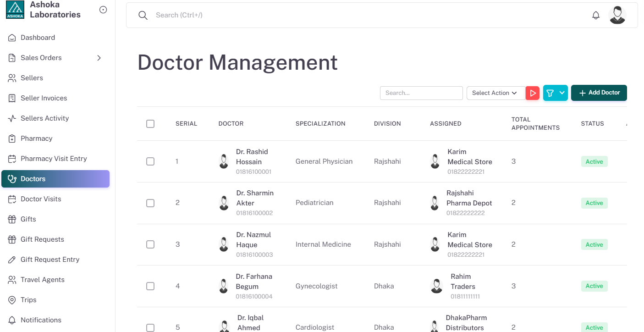Open Sales Orders in the sidebar
Screen dimensions: 644x332
[x=55, y=58]
